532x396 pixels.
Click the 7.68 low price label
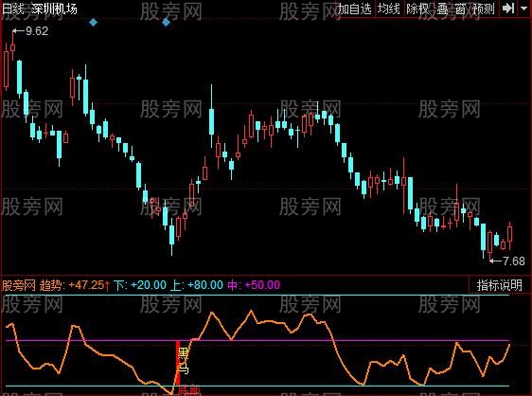point(513,261)
